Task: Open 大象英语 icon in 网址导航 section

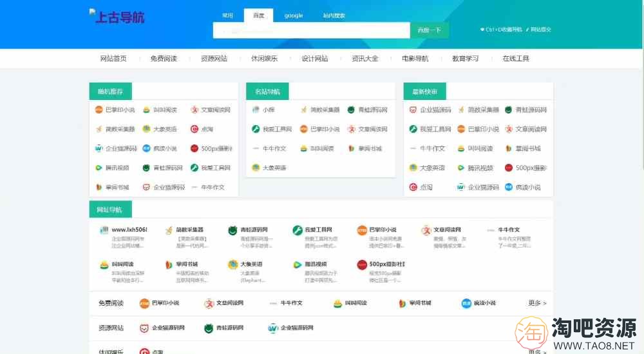Action: click(x=233, y=265)
